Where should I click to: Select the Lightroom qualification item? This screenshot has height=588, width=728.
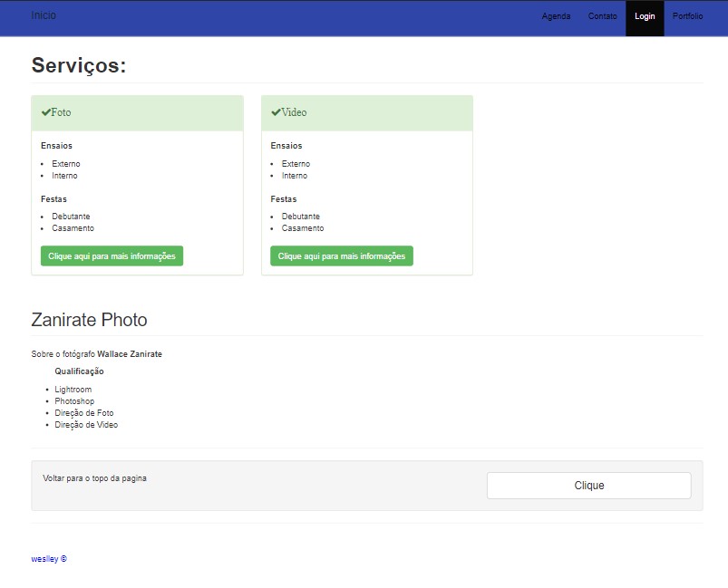click(73, 390)
